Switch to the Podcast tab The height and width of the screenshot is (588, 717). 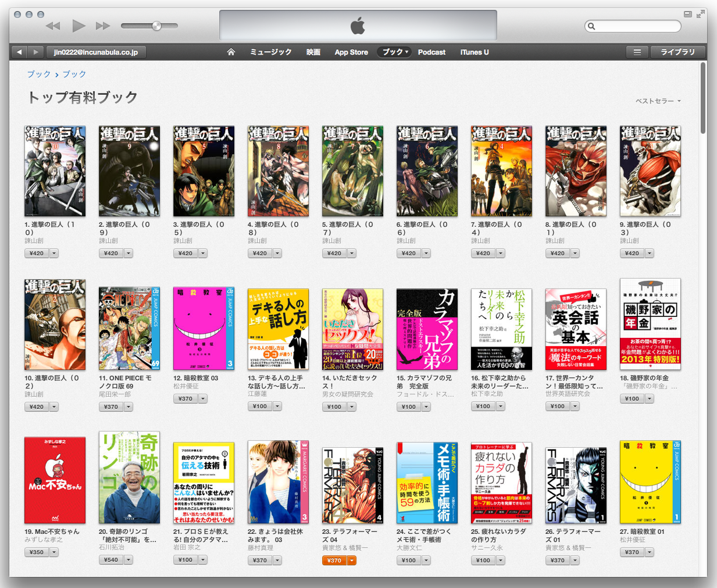[431, 52]
